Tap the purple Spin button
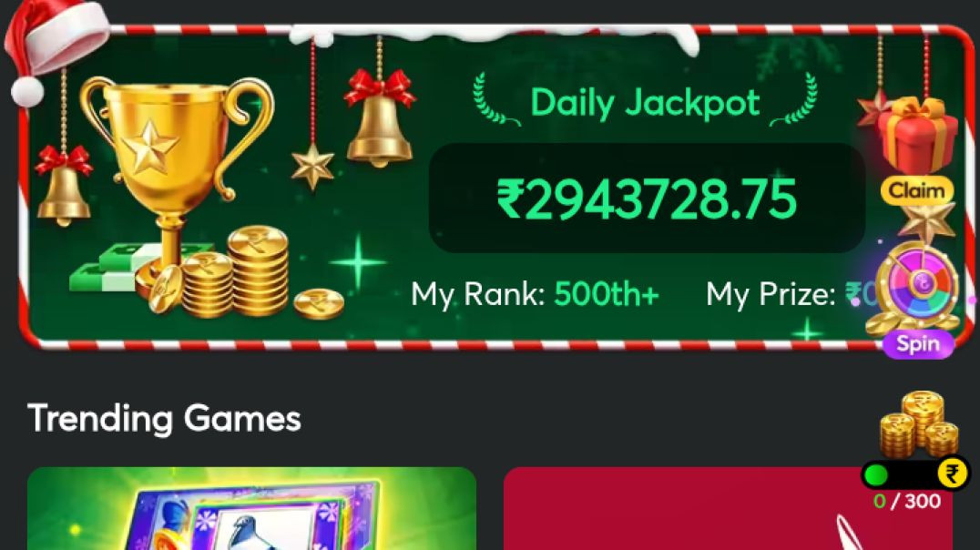This screenshot has height=550, width=980. coord(918,344)
